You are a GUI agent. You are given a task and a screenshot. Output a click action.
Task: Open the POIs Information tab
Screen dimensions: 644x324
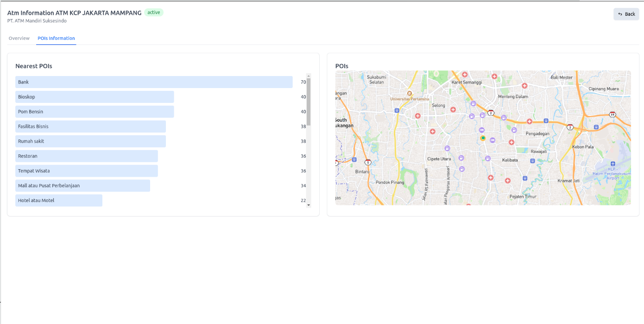tap(56, 38)
